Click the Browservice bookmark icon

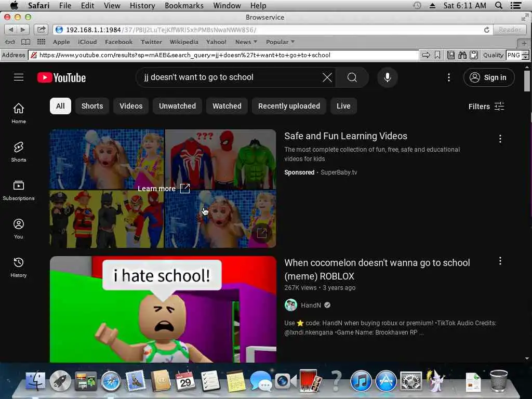pyautogui.click(x=437, y=55)
